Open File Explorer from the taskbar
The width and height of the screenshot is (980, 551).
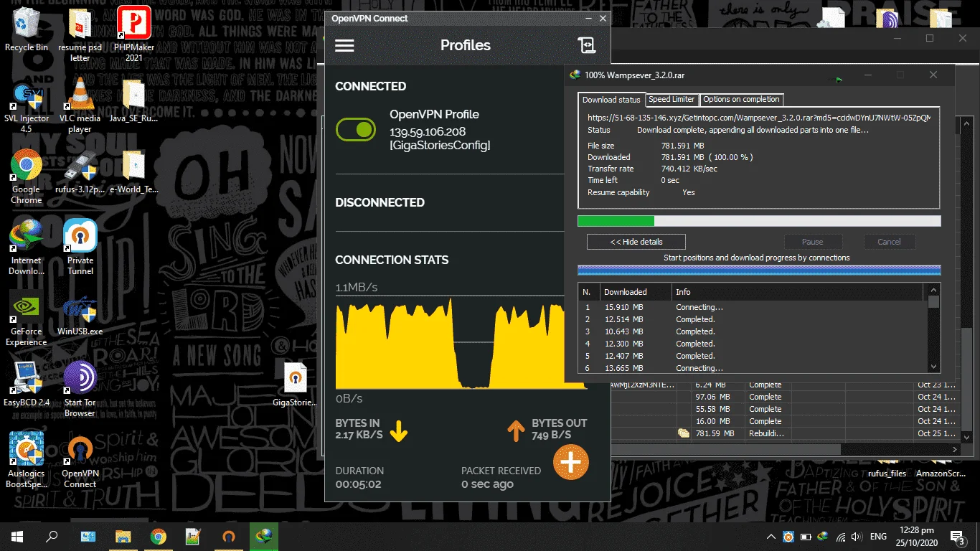coord(123,537)
